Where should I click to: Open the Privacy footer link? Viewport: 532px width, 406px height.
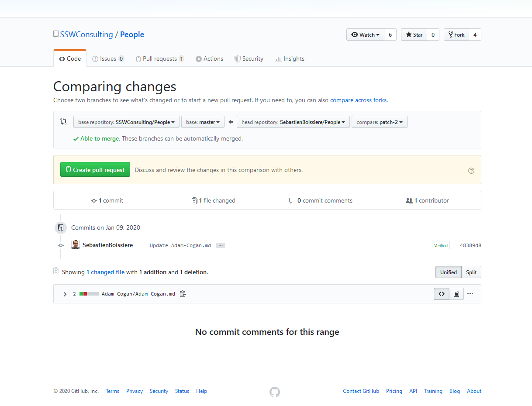[135, 391]
